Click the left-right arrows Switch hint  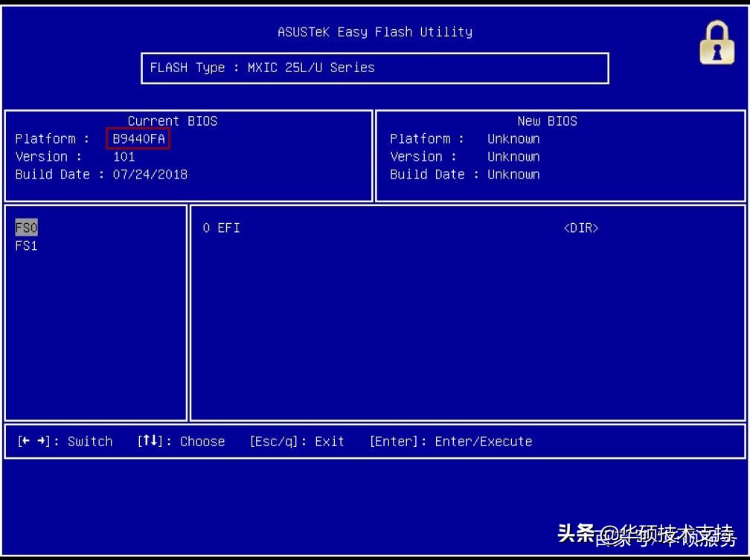tap(65, 441)
